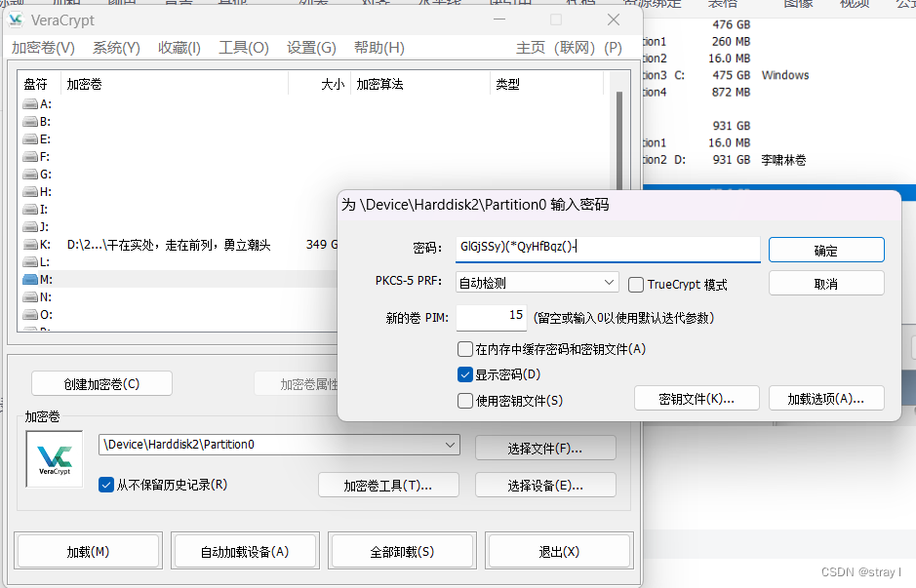
Task: Click 创建加密卷(C) create volume button
Action: [x=101, y=384]
